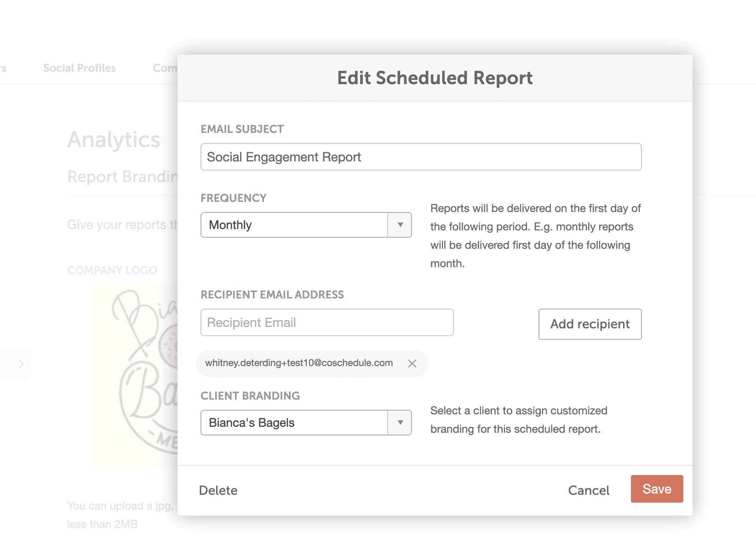Image resolution: width=756 pixels, height=550 pixels.
Task: Open the Bianca's Bagels client selector
Action: (x=294, y=423)
